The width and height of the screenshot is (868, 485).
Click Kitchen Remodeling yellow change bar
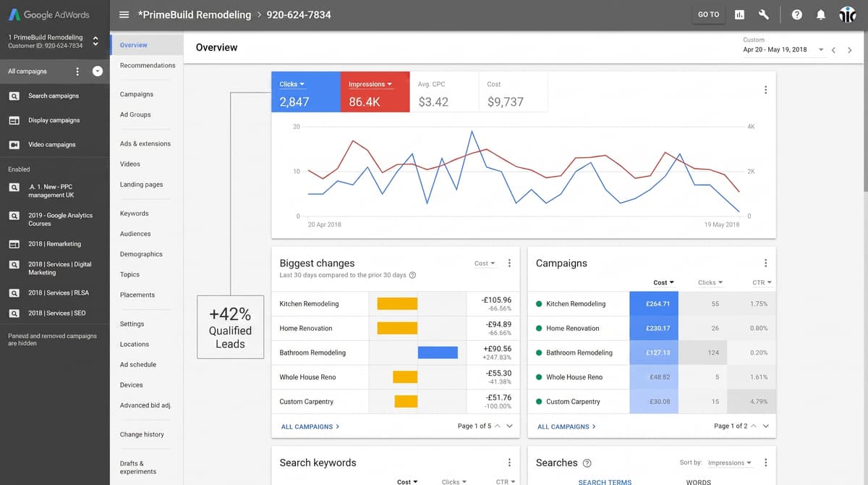coord(397,304)
